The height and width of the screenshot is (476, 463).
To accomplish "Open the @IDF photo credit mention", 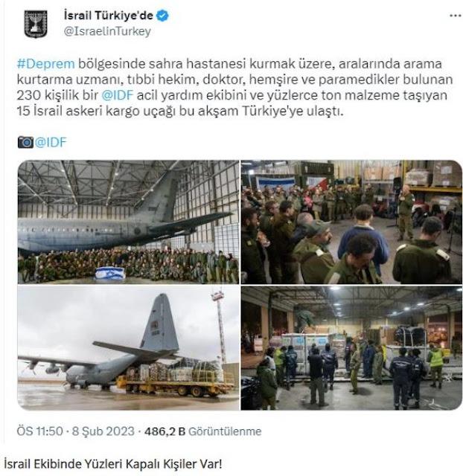I will [x=51, y=142].
